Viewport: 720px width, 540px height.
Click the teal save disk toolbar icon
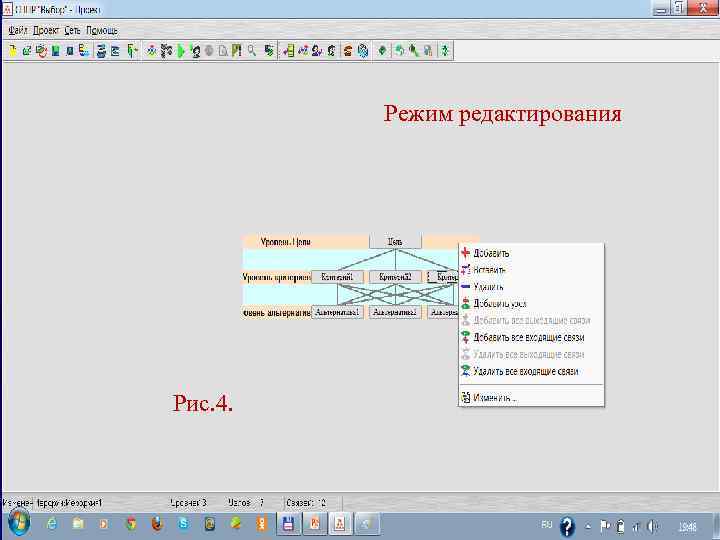pos(56,51)
